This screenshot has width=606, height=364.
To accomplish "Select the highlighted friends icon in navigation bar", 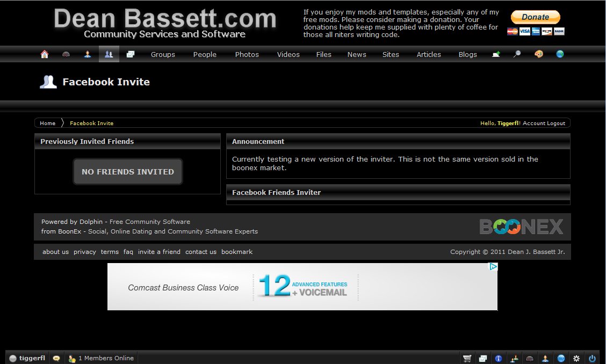I will click(109, 54).
